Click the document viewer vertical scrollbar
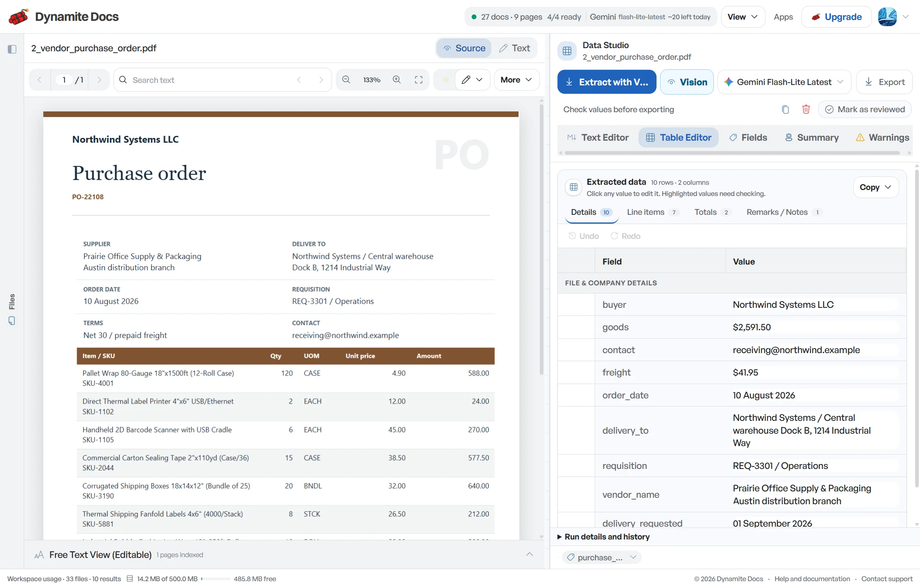The height and width of the screenshot is (588, 920). 541,240
